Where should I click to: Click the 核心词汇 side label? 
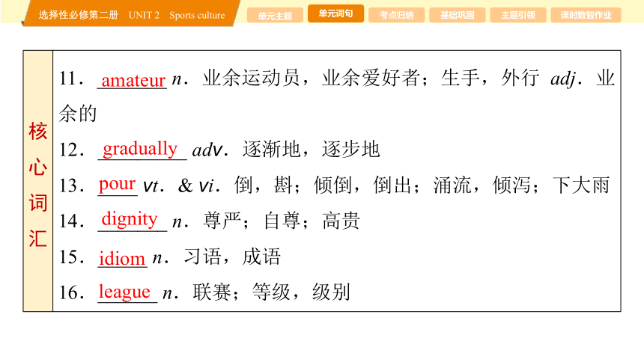coord(37,184)
